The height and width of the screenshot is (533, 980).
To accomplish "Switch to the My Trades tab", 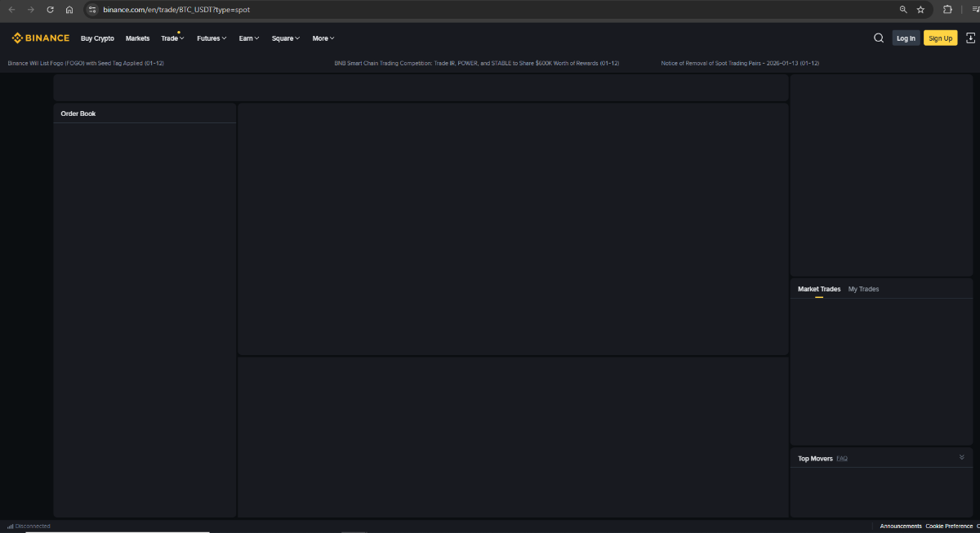I will pos(863,289).
